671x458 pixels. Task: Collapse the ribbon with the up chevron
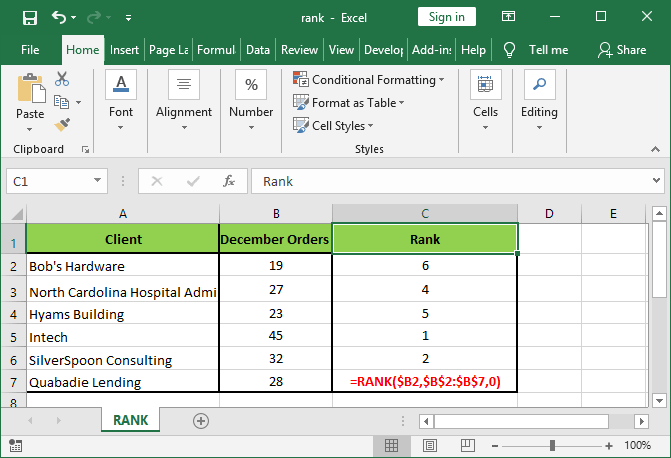pos(655,149)
